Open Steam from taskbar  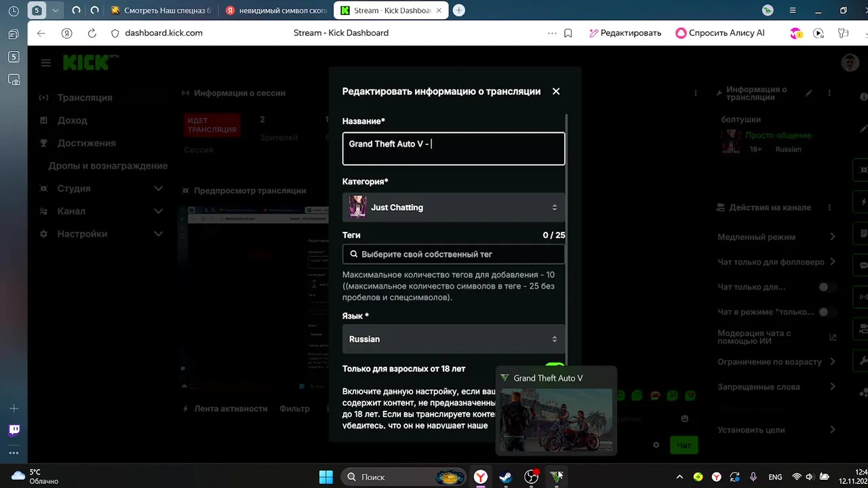coord(505,477)
